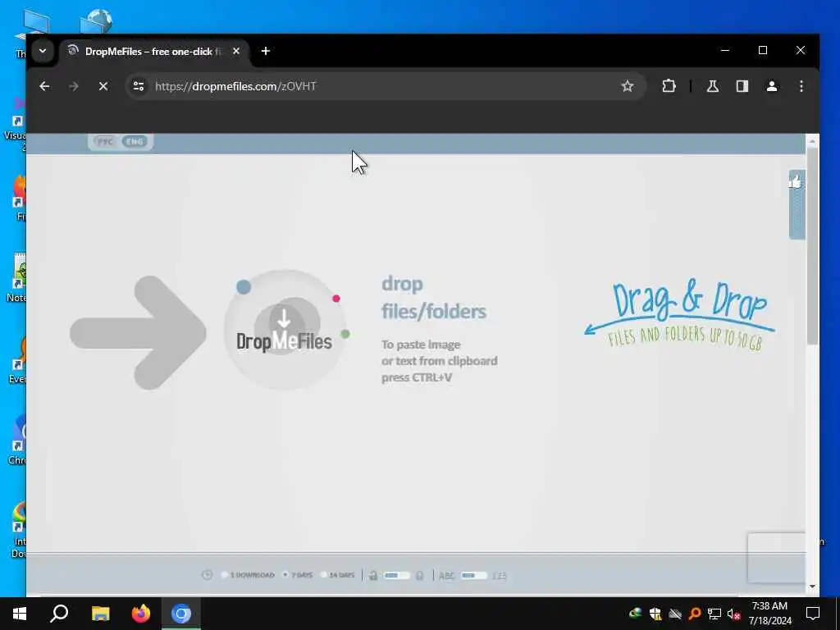The width and height of the screenshot is (840, 630).
Task: Select the 7 DAYS storage option
Action: click(298, 575)
